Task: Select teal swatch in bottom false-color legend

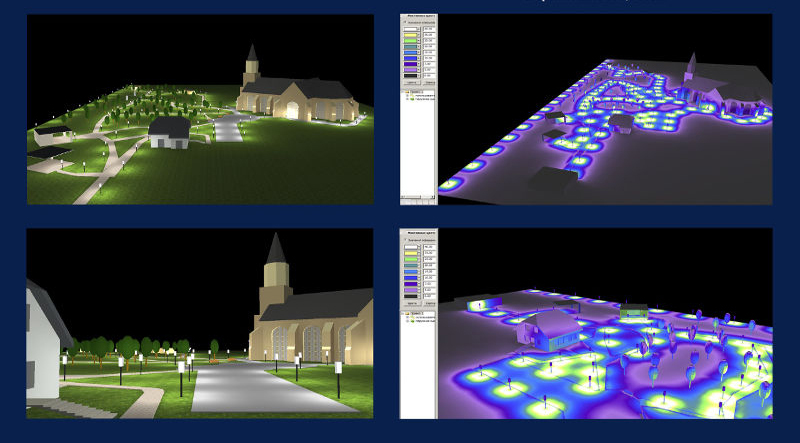Action: 411,265
